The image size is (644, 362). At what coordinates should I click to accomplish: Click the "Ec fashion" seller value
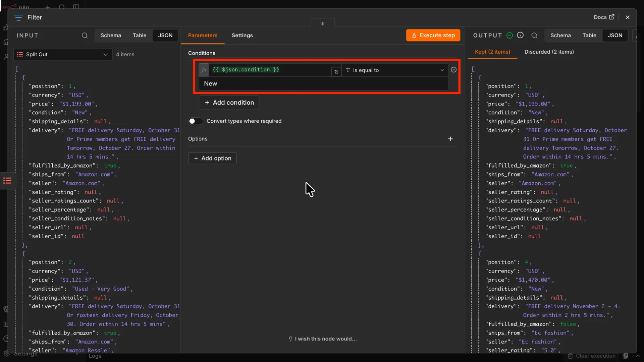[x=538, y=342]
